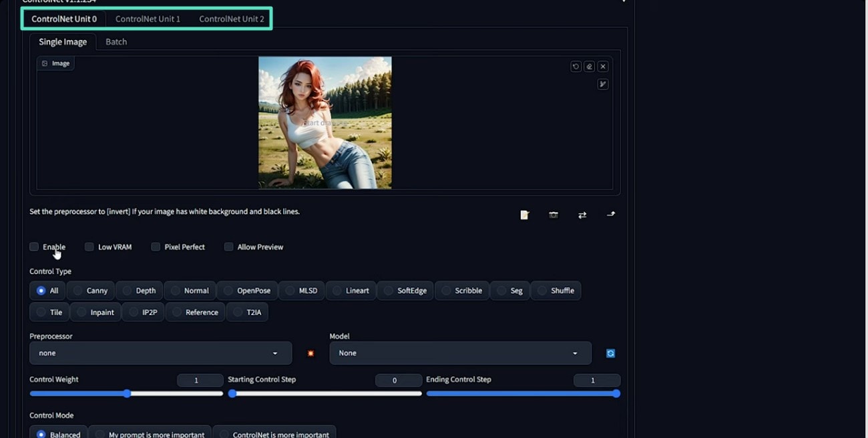Click the Ending Control Step slider
Image resolution: width=868 pixels, height=438 pixels.
(x=523, y=394)
